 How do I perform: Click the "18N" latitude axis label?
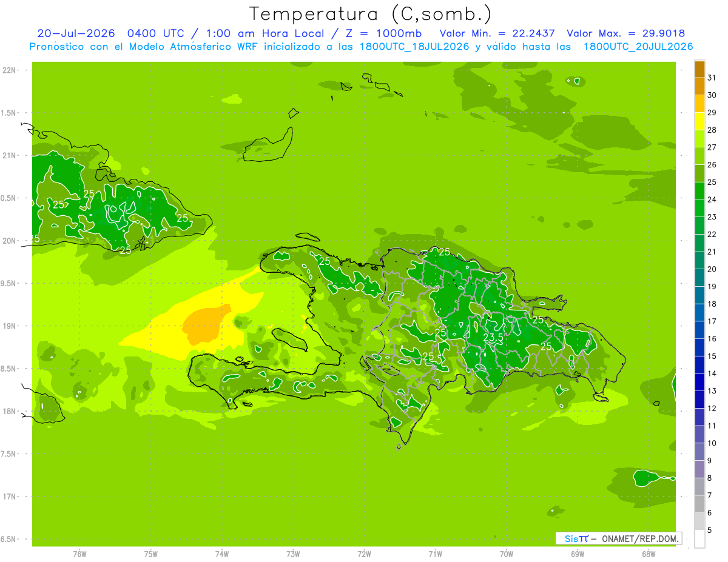(10, 412)
